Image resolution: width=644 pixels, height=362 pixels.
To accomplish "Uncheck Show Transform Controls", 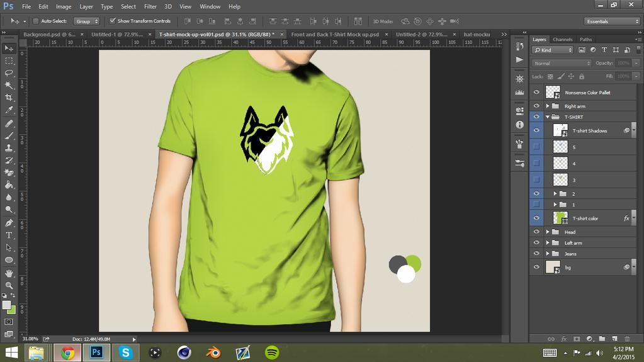I will point(112,21).
